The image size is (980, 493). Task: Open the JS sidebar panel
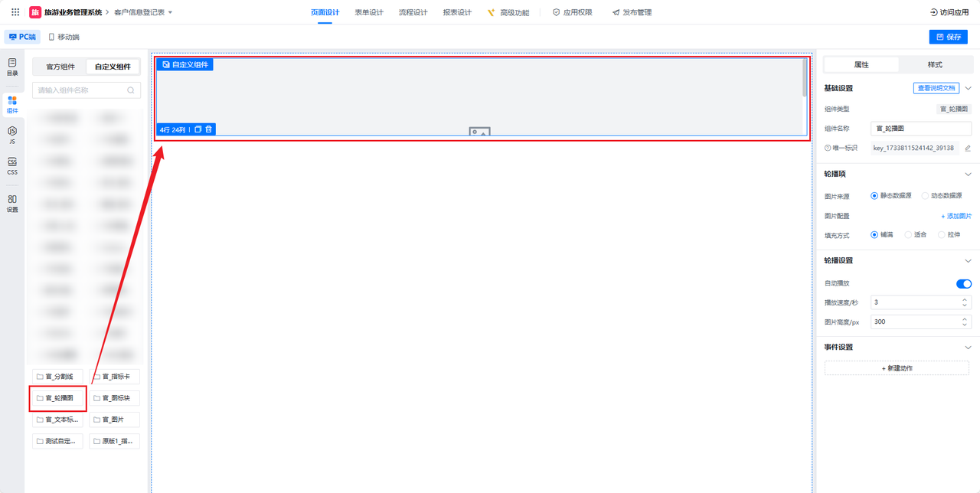pos(12,135)
